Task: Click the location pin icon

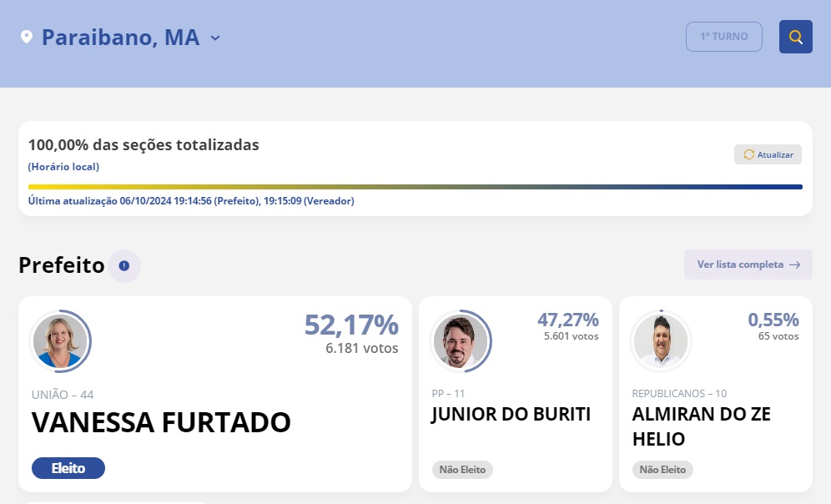Action: (27, 38)
